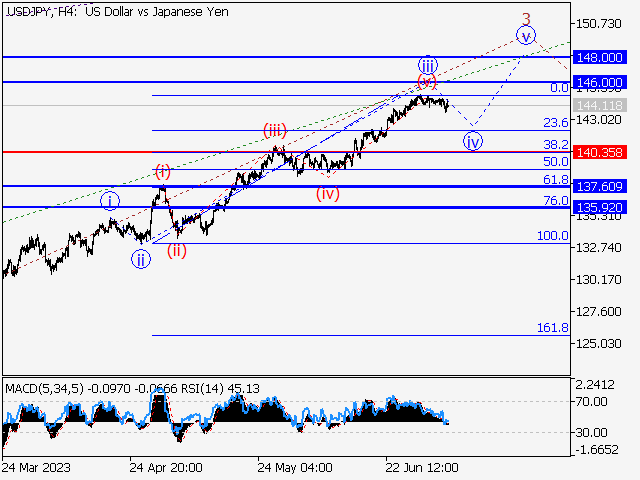640x480 pixels.
Task: Click the red (i) wave label
Action: click(163, 171)
